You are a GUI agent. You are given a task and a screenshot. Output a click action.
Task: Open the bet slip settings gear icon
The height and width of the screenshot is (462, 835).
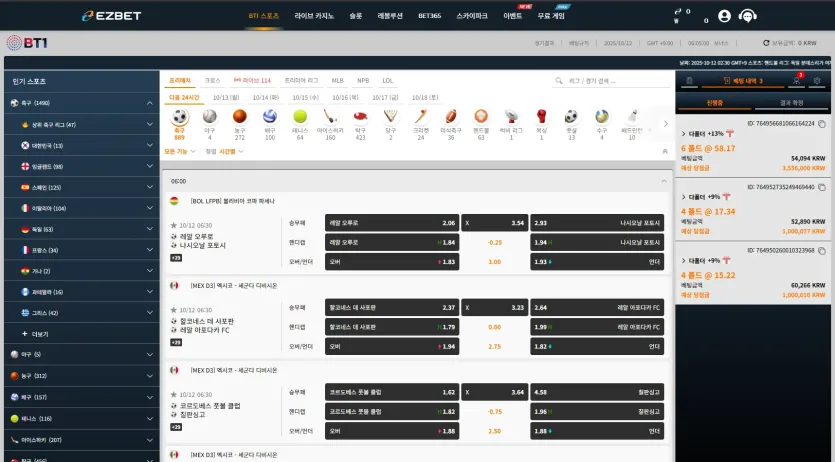click(817, 81)
